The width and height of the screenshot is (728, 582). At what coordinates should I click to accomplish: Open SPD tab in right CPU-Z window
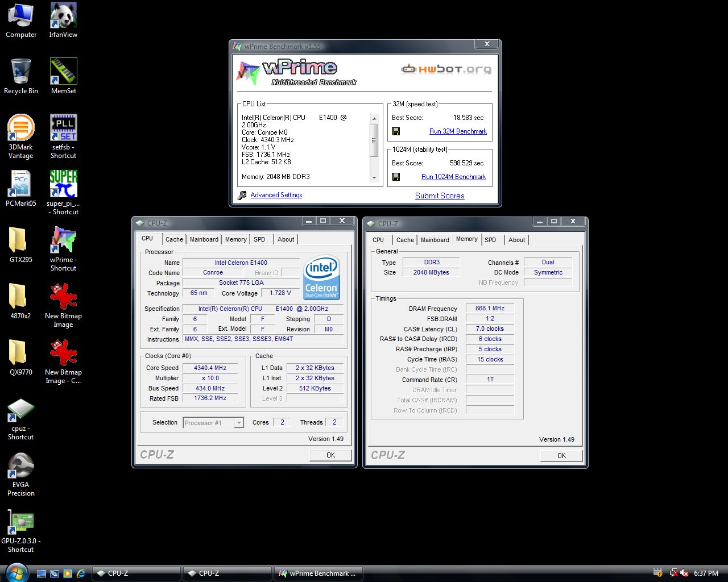pyautogui.click(x=490, y=240)
